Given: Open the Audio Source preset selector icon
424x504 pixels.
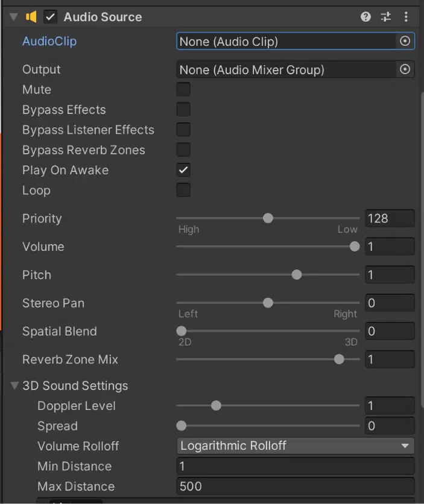Looking at the screenshot, I should tap(386, 17).
